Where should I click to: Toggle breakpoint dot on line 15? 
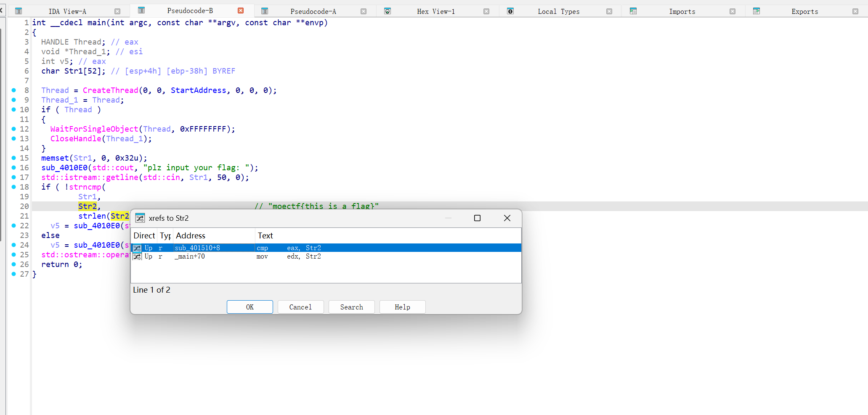pos(14,158)
